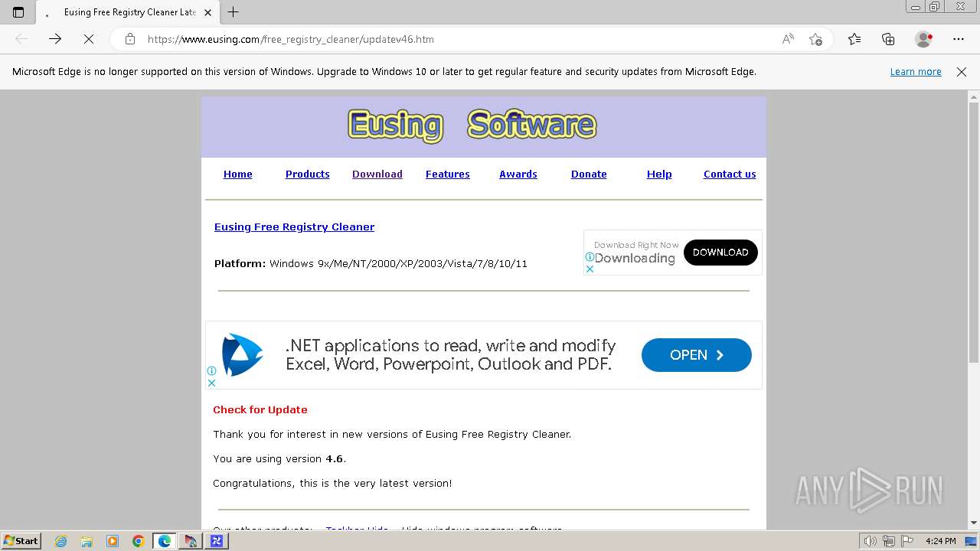Click the blue OPEN ad button
The height and width of the screenshot is (551, 980).
tap(696, 355)
